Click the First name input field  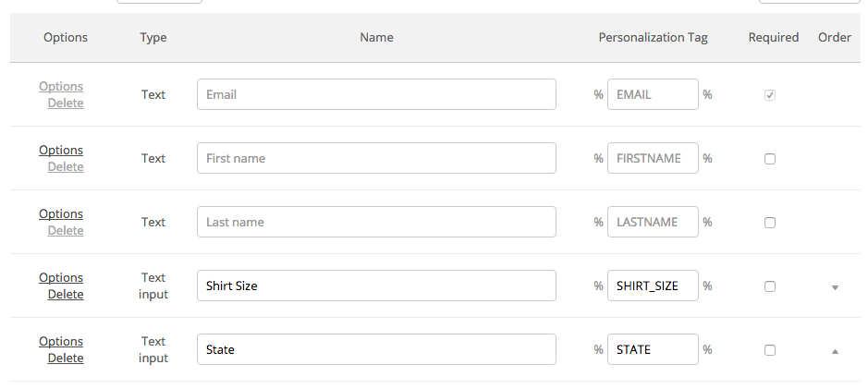pyautogui.click(x=376, y=158)
